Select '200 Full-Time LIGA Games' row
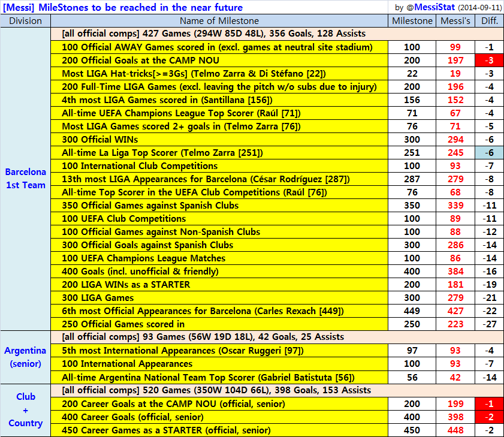The height and width of the screenshot is (437, 504). coord(219,87)
